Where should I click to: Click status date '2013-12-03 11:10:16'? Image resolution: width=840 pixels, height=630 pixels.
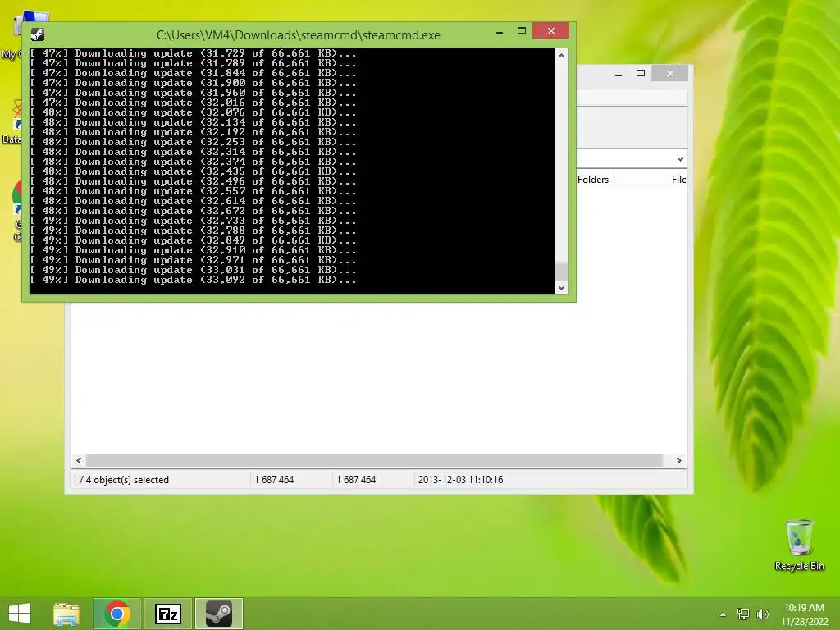(x=460, y=480)
